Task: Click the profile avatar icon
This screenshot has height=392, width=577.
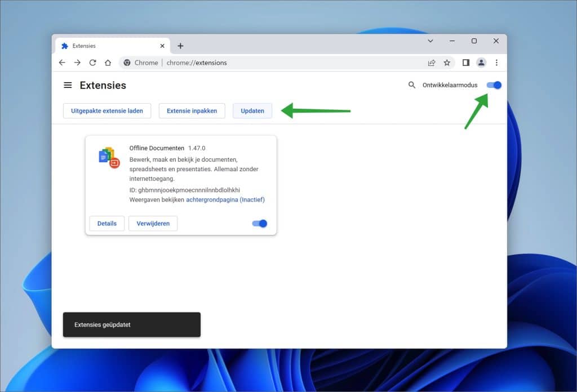Action: [x=481, y=63]
